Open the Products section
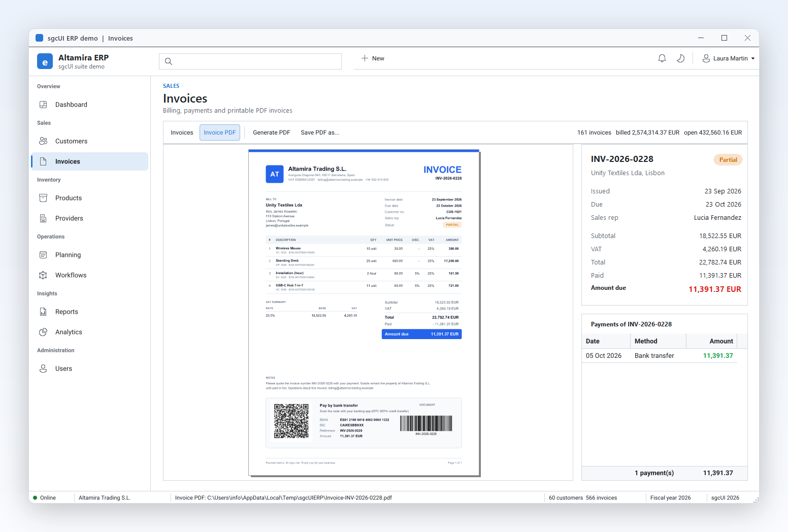The image size is (788, 532). pyautogui.click(x=89, y=198)
